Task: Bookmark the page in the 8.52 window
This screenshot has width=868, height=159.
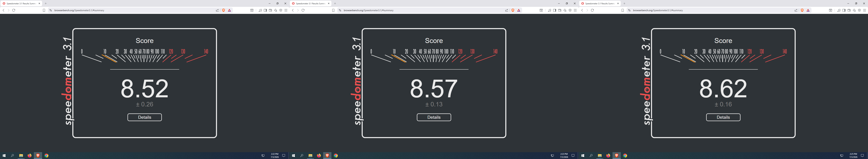Action: 44,10
